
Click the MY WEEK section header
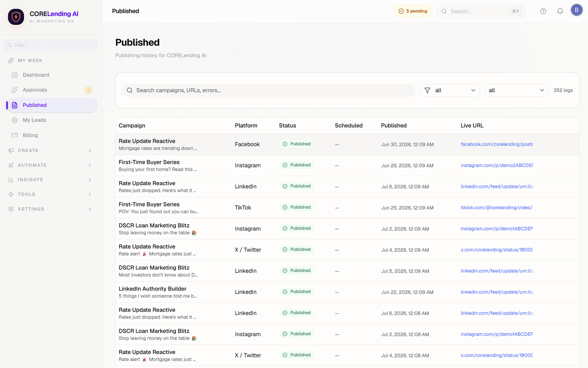(30, 61)
